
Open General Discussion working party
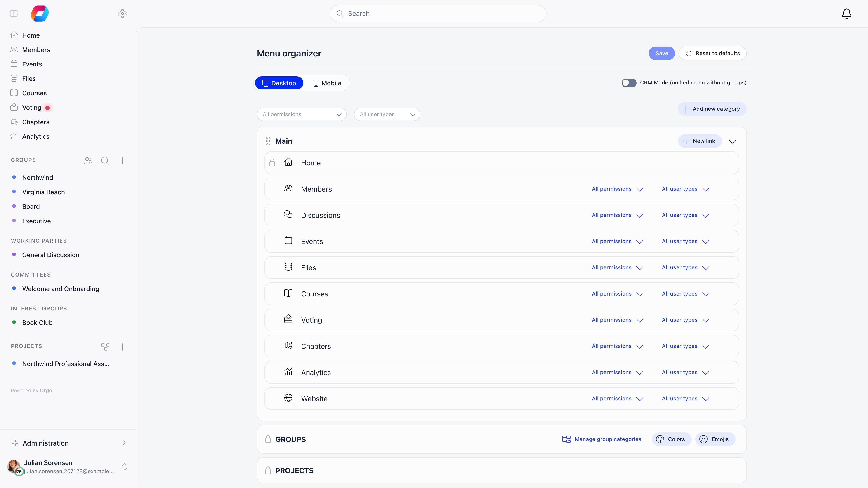point(51,255)
